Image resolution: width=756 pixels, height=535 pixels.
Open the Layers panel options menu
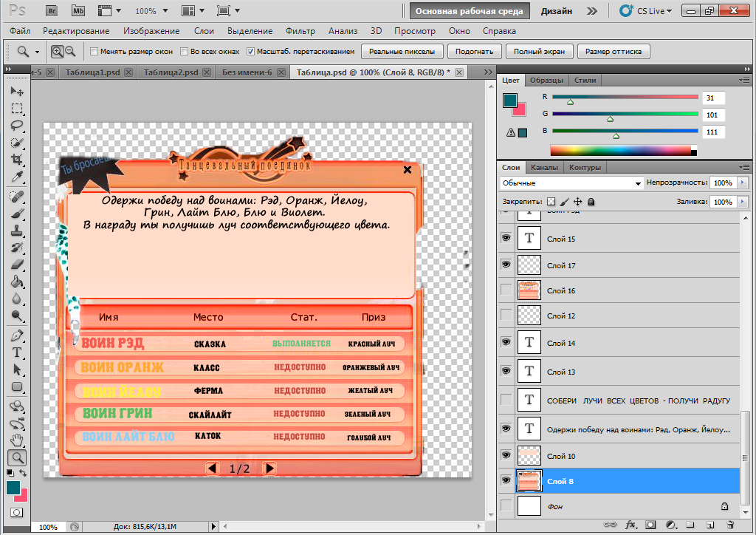pos(745,167)
